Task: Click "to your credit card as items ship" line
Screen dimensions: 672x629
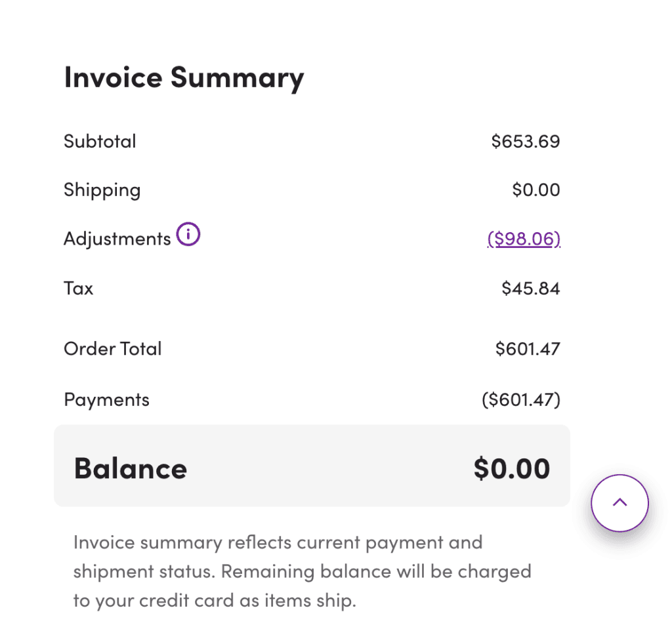Action: pyautogui.click(x=214, y=601)
